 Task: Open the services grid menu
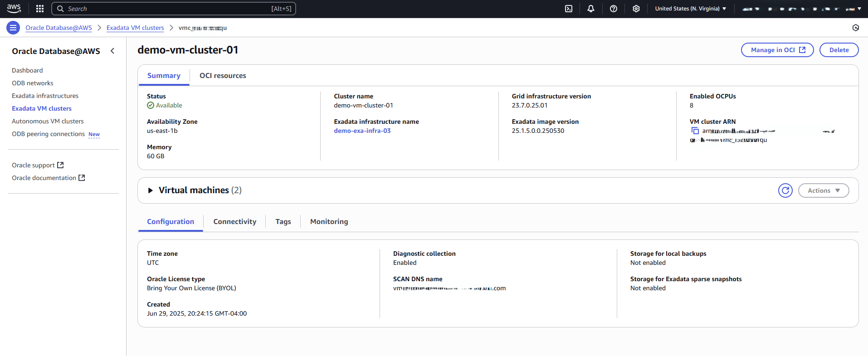40,9
